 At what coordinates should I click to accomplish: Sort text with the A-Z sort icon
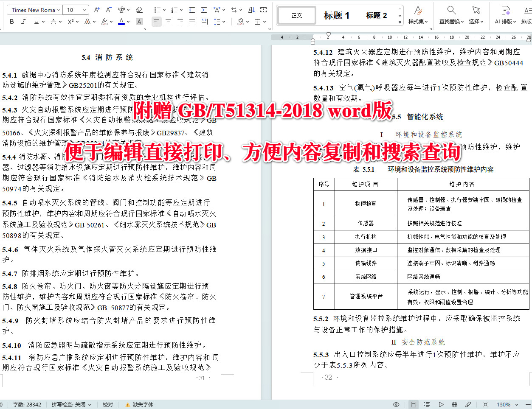(x=252, y=10)
